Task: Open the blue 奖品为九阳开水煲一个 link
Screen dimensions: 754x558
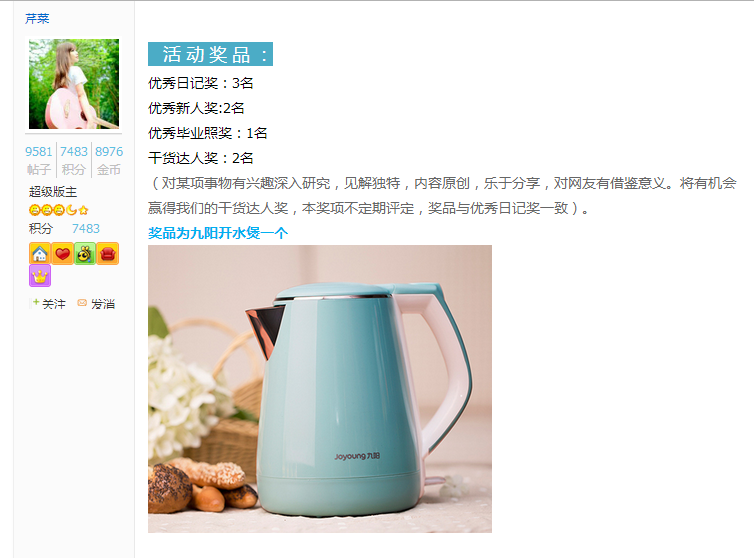Action: [218, 233]
